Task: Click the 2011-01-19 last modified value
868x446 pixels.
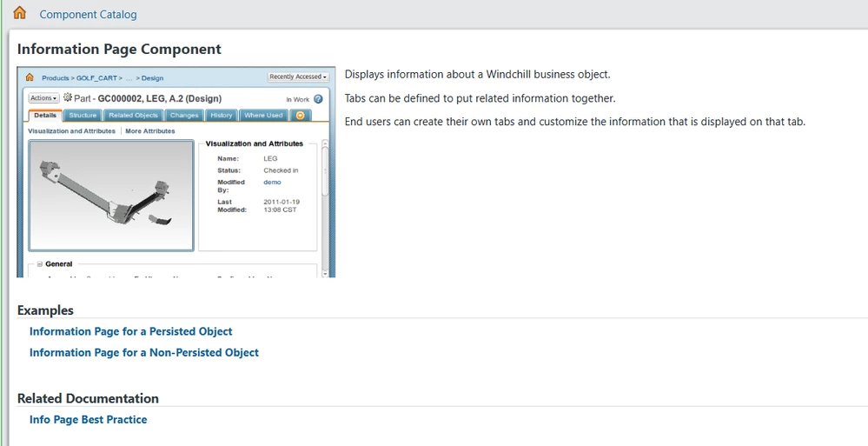Action: click(x=282, y=206)
